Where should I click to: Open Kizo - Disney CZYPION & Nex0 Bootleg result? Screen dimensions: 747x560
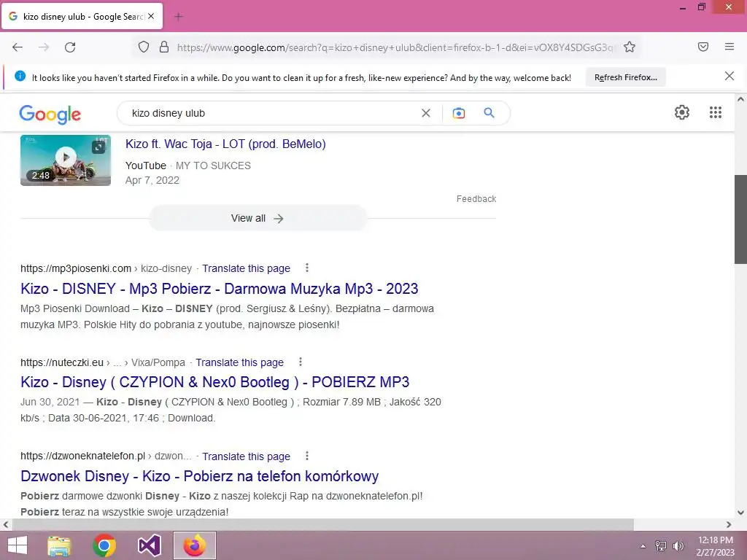pos(215,382)
